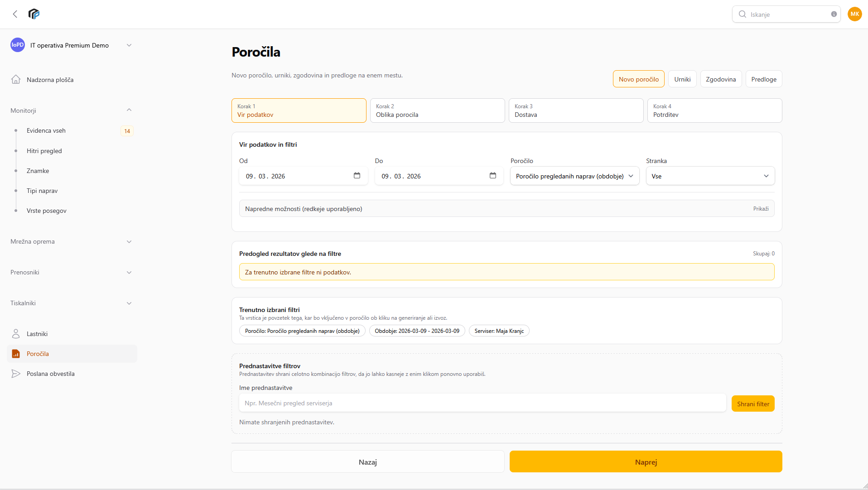
Task: Open the Do date calendar picker
Action: [x=493, y=176]
